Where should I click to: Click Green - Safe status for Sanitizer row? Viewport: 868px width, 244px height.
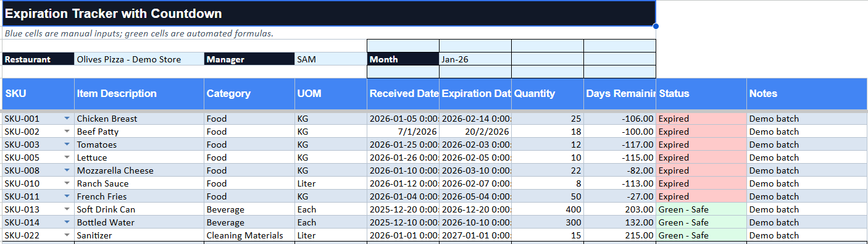(x=701, y=235)
